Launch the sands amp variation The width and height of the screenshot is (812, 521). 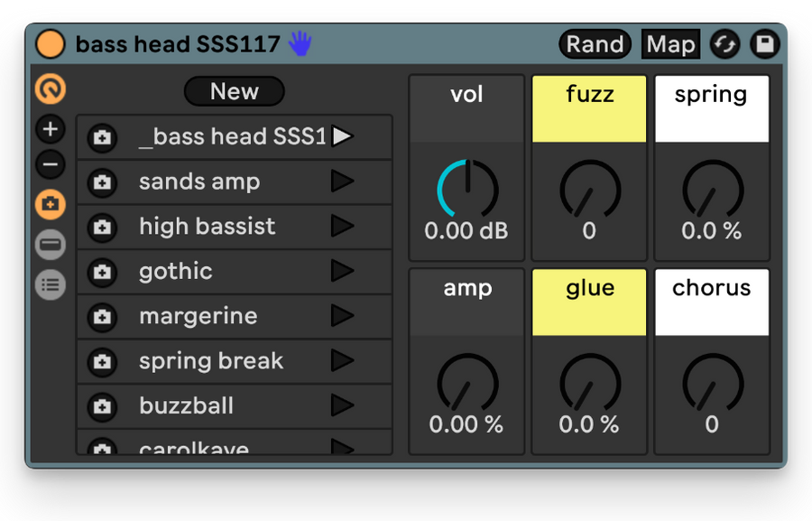(342, 181)
